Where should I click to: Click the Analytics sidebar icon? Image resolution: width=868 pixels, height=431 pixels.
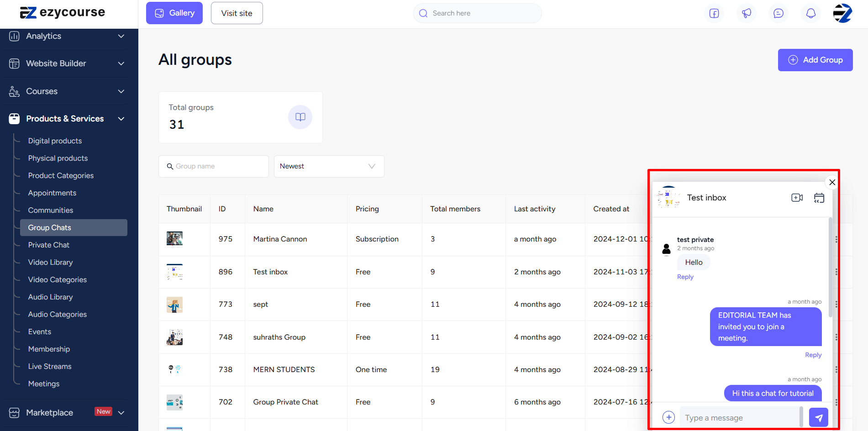pyautogui.click(x=14, y=36)
